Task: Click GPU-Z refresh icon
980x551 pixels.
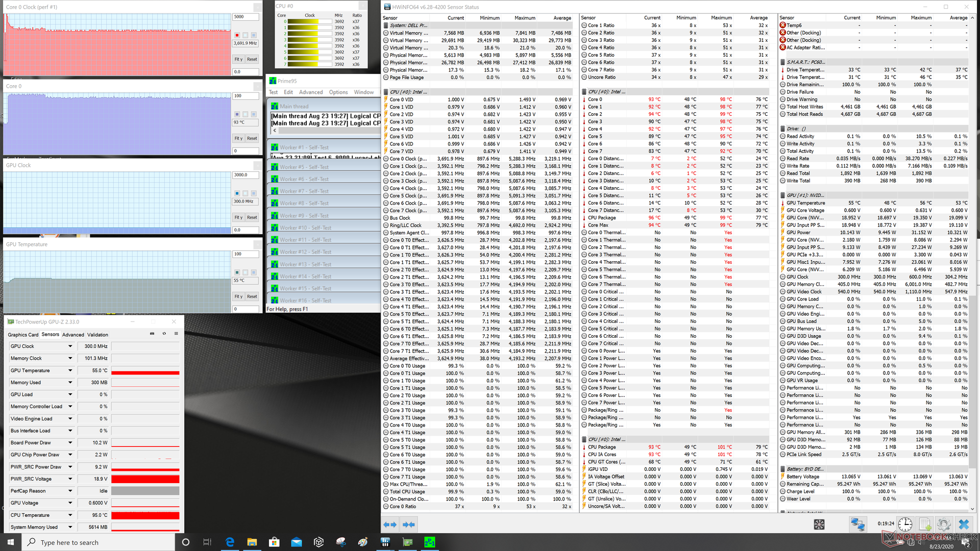Action: pos(164,334)
